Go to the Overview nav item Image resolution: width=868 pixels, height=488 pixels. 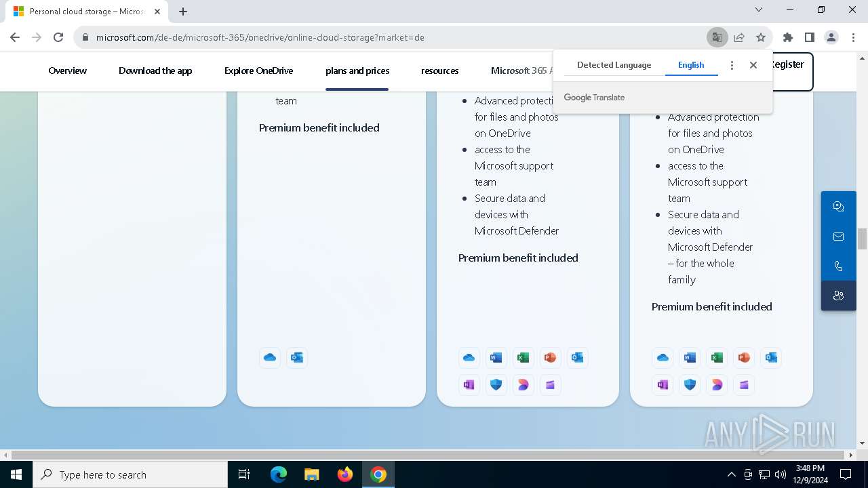[68, 70]
